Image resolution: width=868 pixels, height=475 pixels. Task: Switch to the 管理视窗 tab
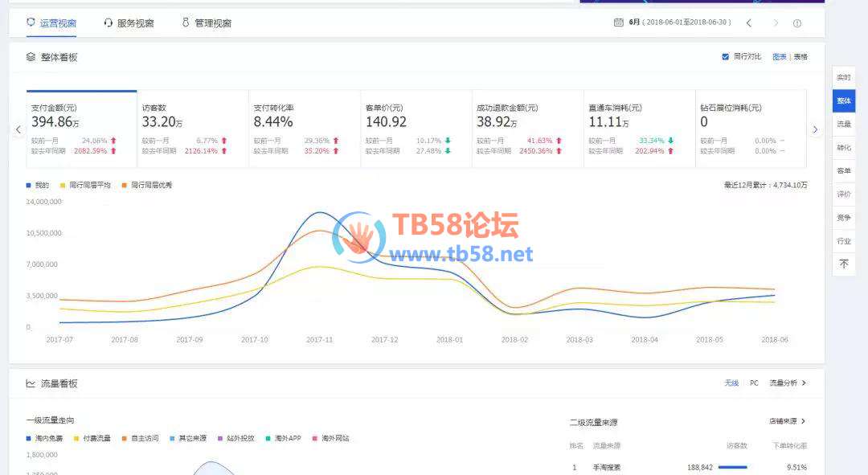click(x=207, y=23)
